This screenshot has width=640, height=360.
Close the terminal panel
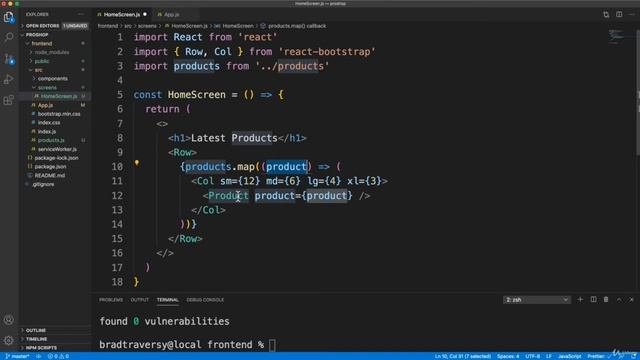[x=631, y=300]
